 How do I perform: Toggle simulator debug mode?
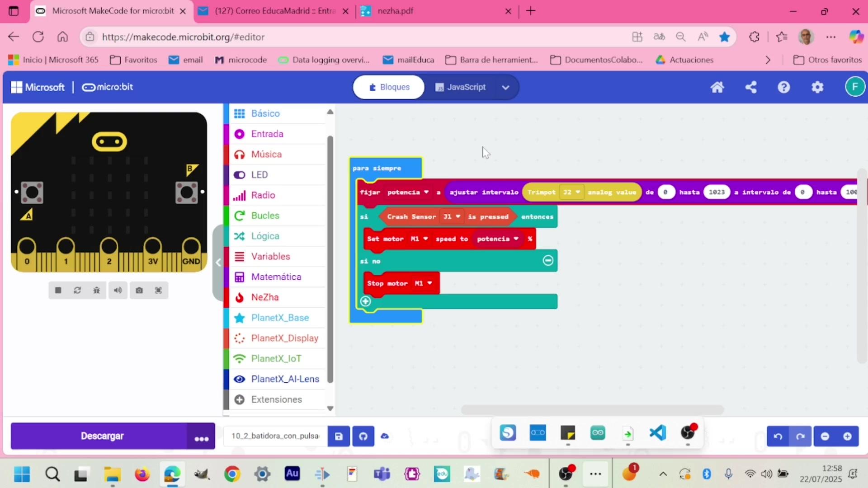coord(96,291)
